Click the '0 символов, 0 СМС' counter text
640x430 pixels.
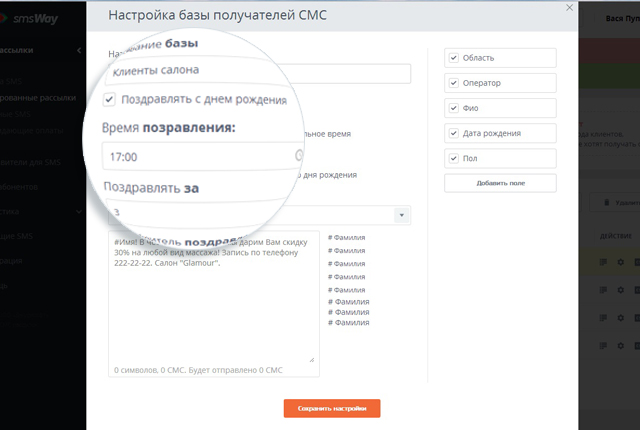coord(198,370)
